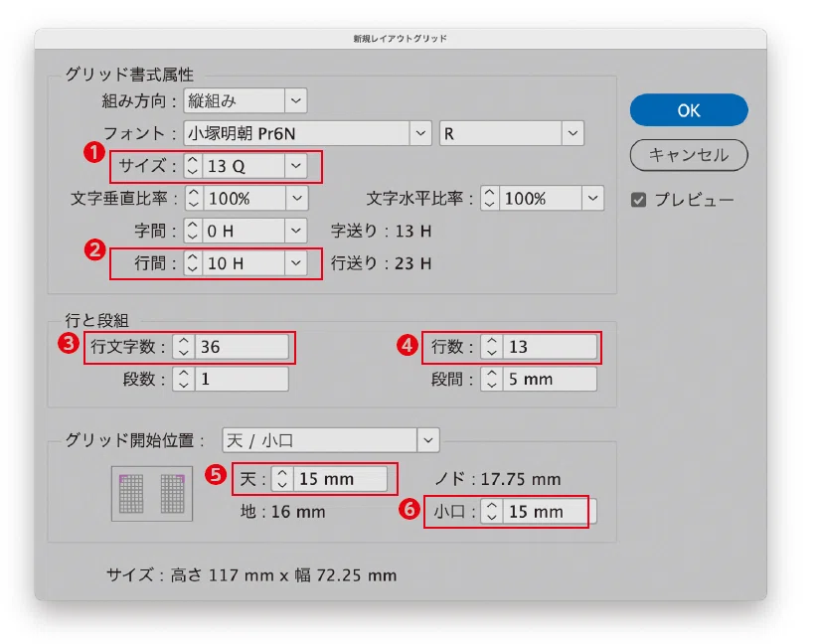Viewport: 819px width, 644px height.
Task: Click the 行数 stepper arrows
Action: (x=492, y=347)
